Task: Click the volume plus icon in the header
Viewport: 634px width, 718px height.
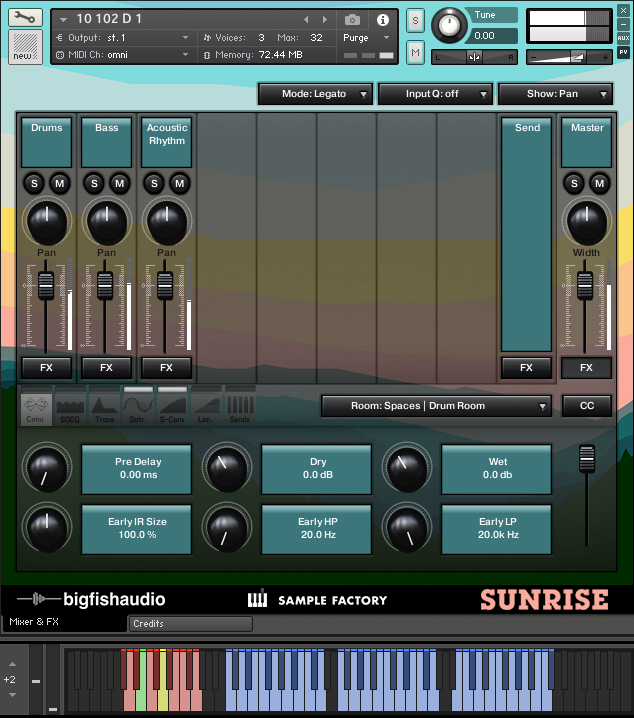Action: [x=605, y=57]
